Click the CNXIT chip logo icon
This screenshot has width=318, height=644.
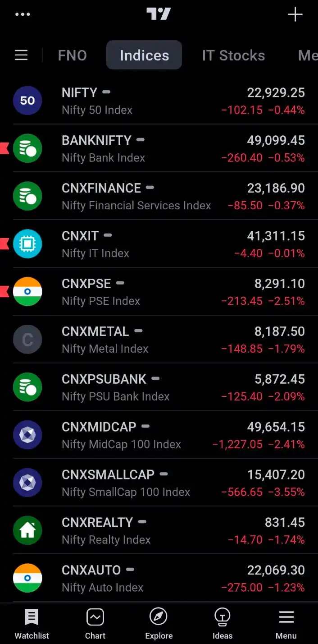[x=27, y=244]
